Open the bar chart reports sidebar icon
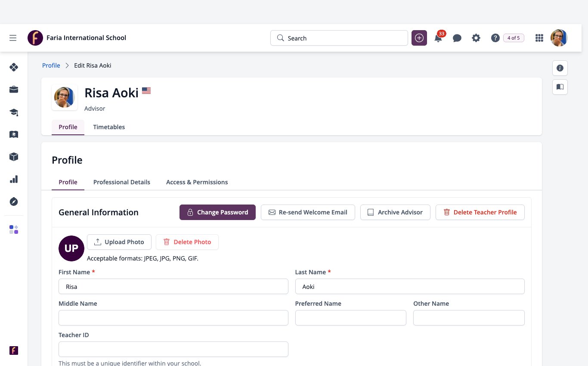 pos(14,179)
